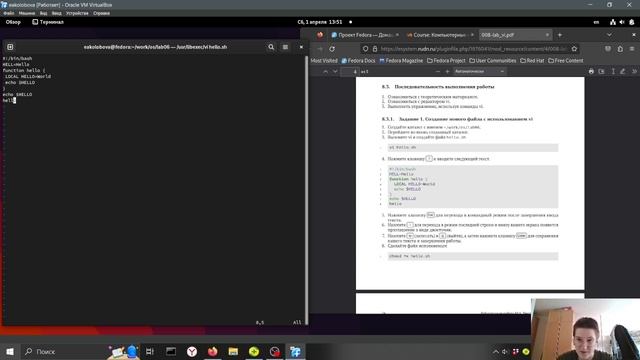Viewport: 640px width, 360px height.
Task: Open the PDF zoom level dropdown
Action: [x=479, y=71]
